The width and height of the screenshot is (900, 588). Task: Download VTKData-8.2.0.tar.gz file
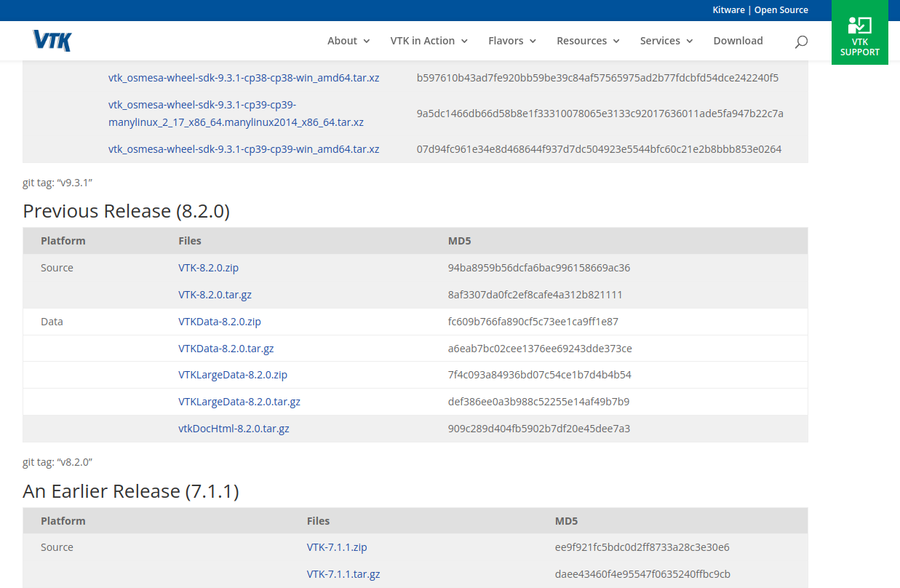(x=226, y=348)
